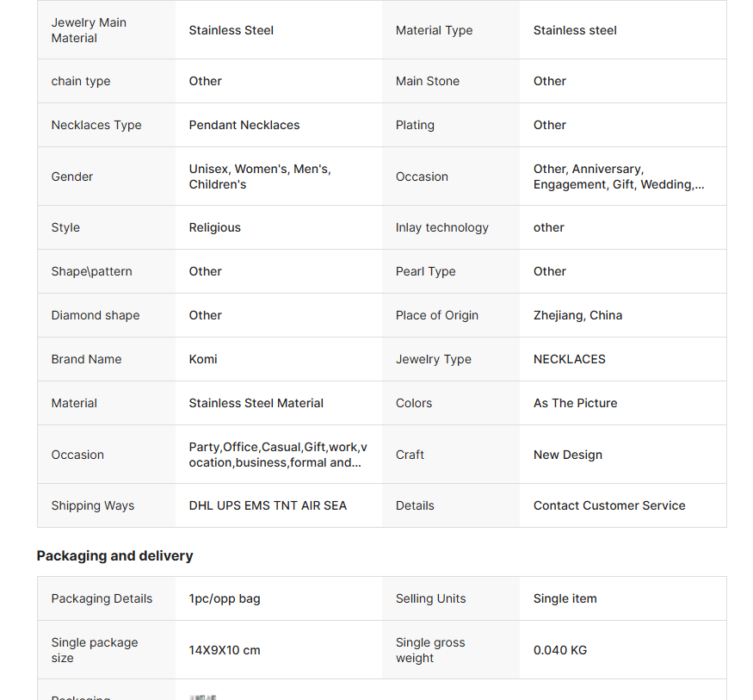Click the partially visible packaging thumbnail image
The width and height of the screenshot is (753, 700).
203,696
